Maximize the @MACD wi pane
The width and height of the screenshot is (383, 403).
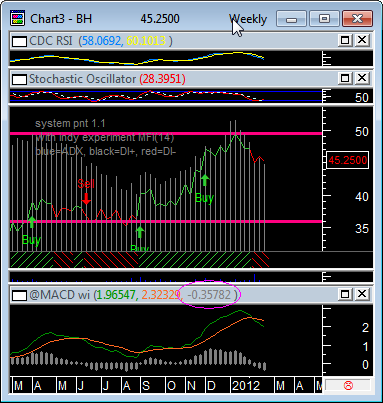(345, 294)
